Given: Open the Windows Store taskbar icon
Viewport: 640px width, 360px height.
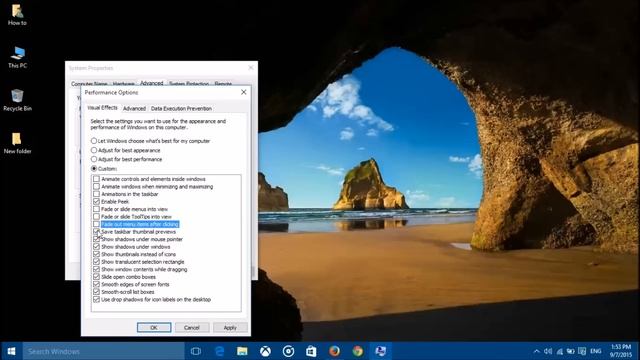Looking at the screenshot, I should coord(311,351).
